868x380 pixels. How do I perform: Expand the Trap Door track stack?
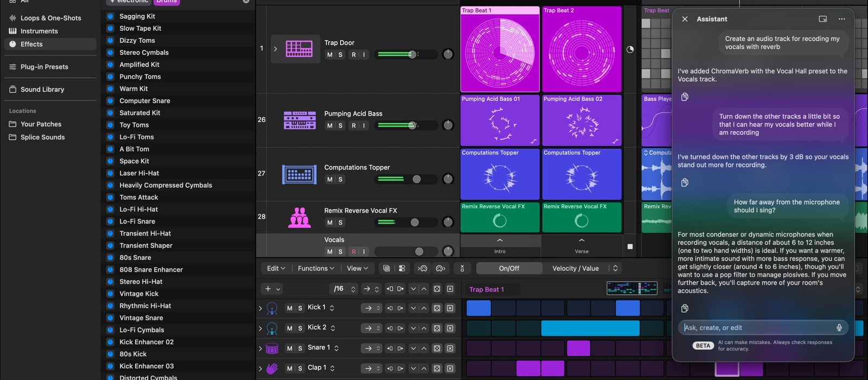[x=276, y=49]
